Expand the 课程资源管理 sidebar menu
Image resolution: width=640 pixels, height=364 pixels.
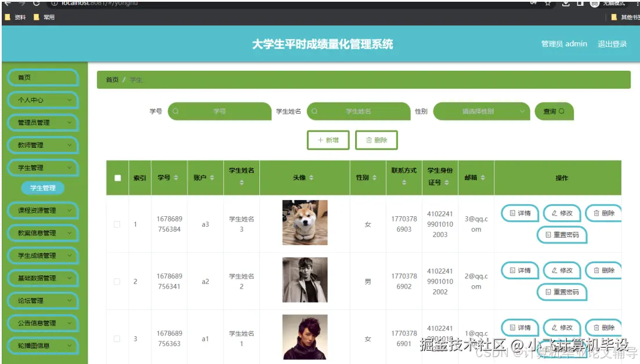coord(43,210)
